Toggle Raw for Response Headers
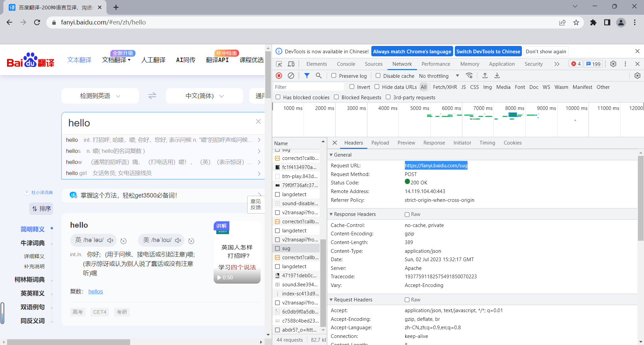This screenshot has height=345, width=644. [407, 215]
